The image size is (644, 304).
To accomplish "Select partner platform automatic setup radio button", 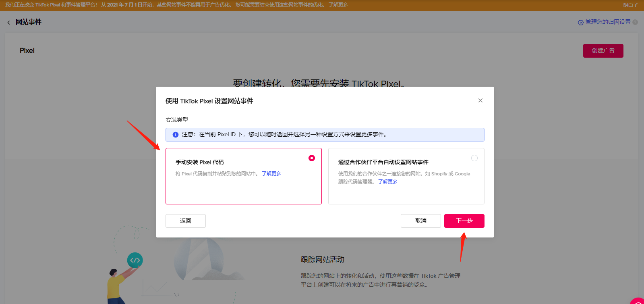I will tap(474, 158).
